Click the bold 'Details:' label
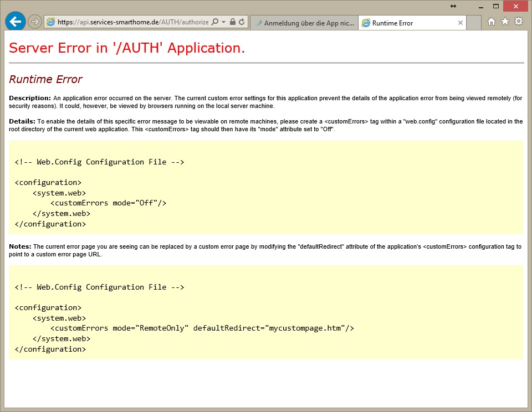The image size is (532, 412). click(22, 121)
